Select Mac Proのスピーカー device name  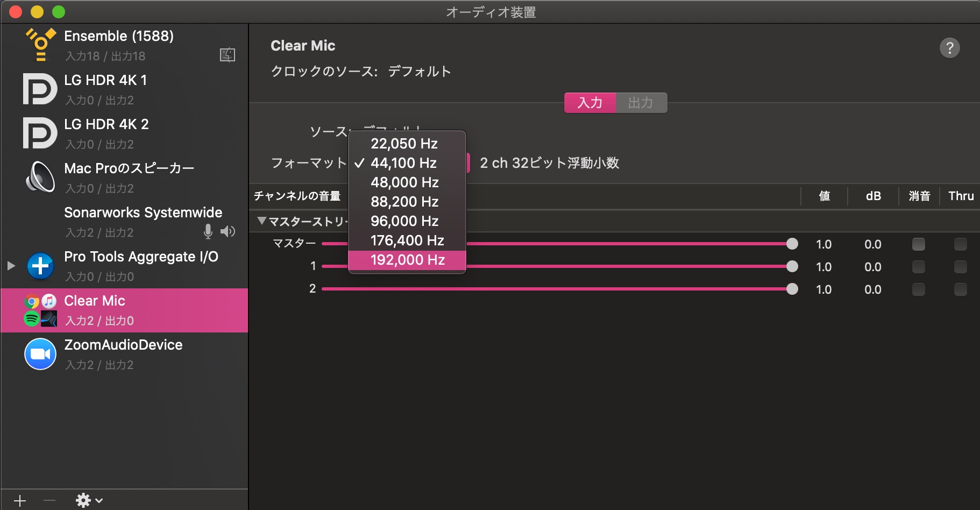(129, 168)
